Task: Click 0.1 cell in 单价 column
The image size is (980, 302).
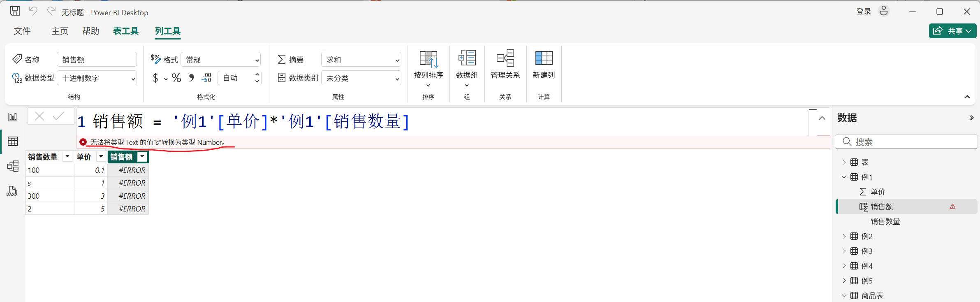Action: pyautogui.click(x=90, y=170)
